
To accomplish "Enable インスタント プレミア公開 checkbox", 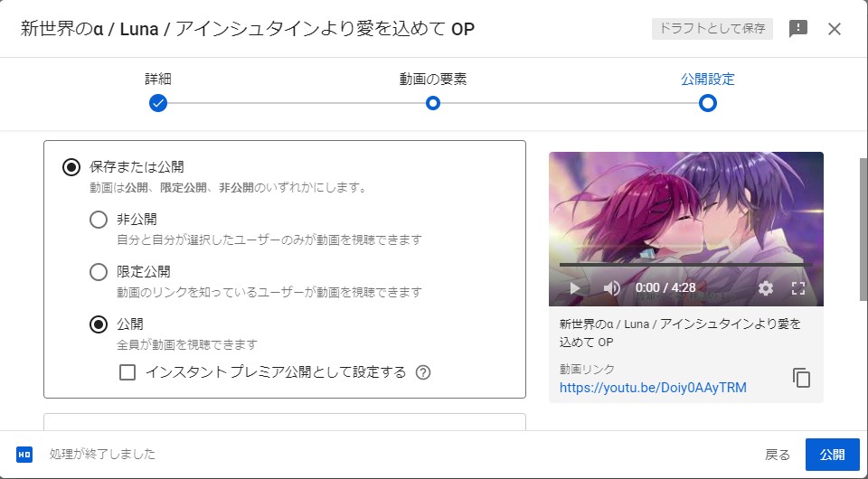I will [x=127, y=372].
